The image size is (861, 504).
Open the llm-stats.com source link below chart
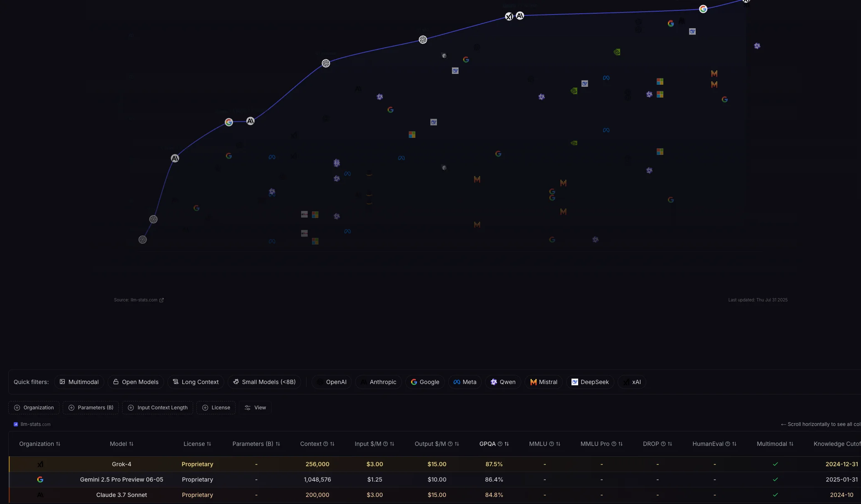point(144,300)
